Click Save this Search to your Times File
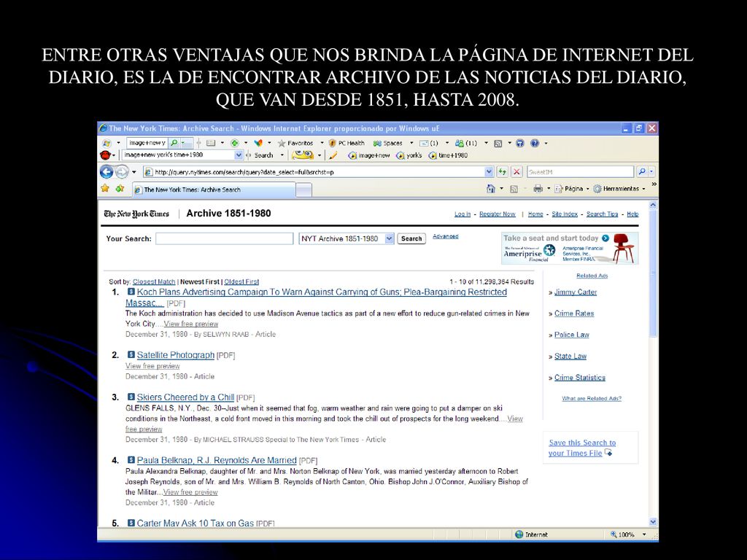 (581, 448)
